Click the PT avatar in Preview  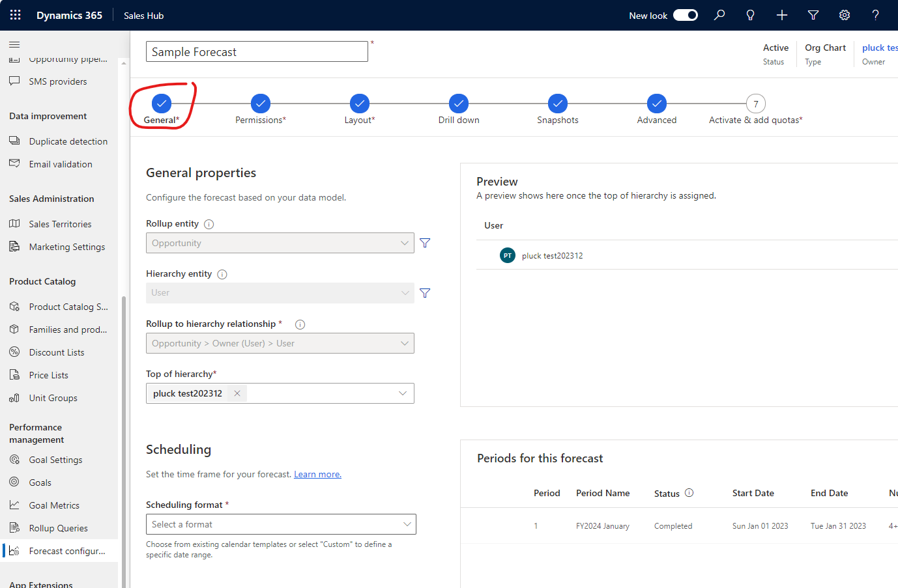click(508, 256)
